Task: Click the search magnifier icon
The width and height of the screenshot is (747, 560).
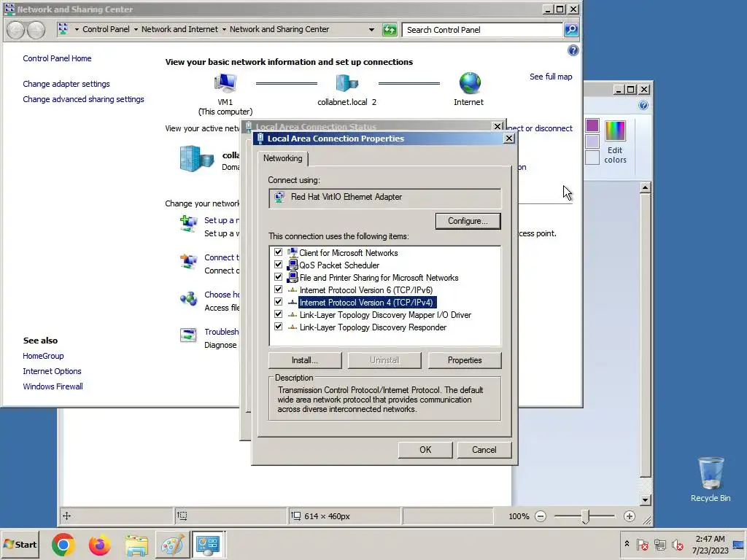Action: [x=570, y=29]
